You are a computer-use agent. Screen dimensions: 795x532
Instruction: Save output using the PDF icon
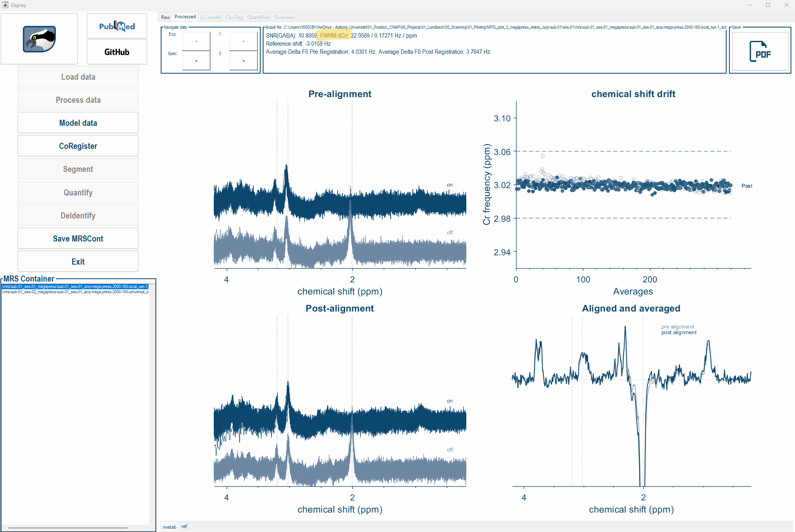[x=760, y=51]
